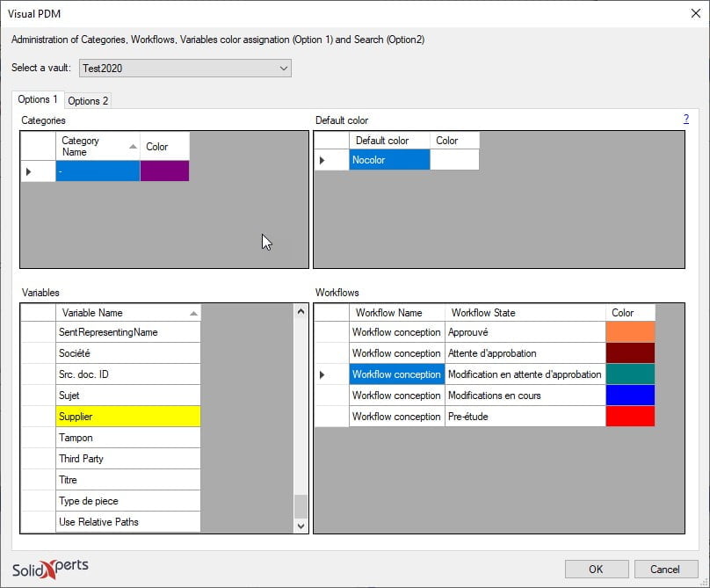Select the Third Party variable row

click(x=128, y=459)
